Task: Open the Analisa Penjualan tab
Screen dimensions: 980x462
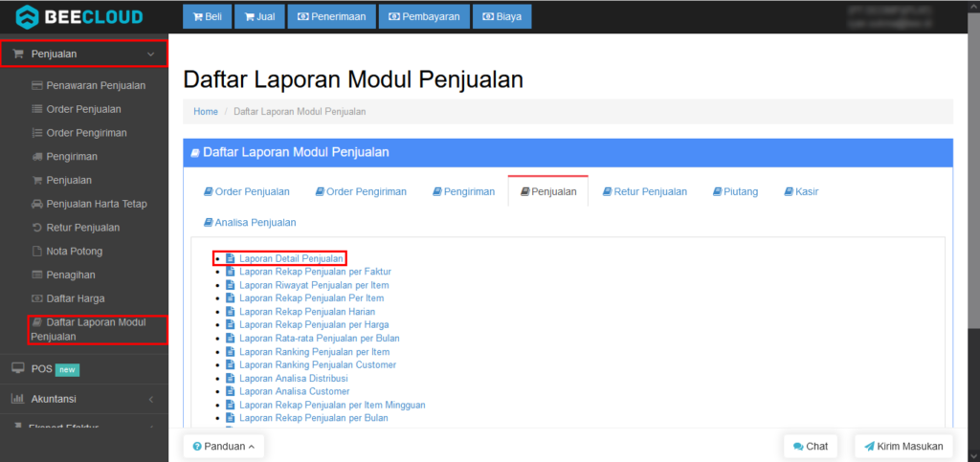Action: point(250,222)
